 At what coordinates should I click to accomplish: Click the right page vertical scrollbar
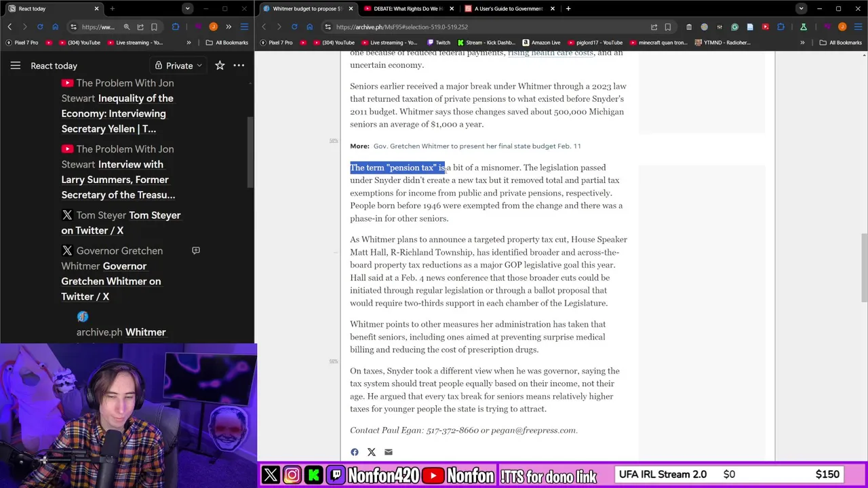tap(864, 268)
